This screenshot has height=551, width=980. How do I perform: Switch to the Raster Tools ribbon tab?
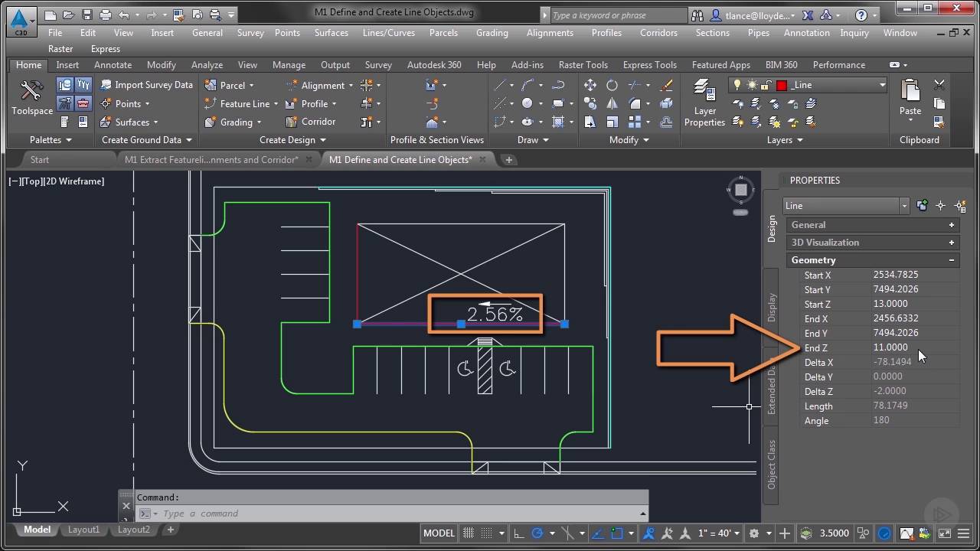583,65
